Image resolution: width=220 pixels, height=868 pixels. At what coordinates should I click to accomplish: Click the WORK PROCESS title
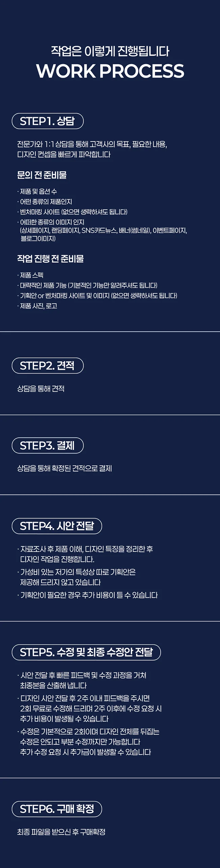point(110,71)
